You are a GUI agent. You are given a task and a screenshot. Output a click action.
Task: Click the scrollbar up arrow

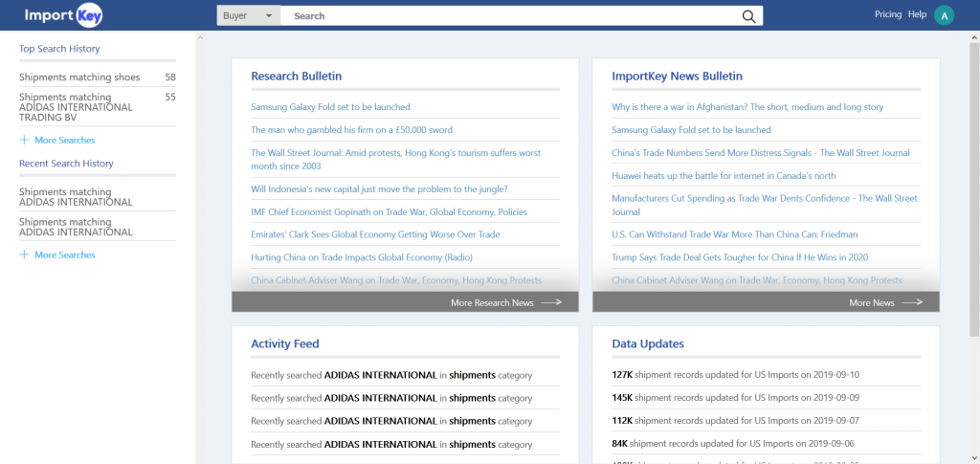(974, 37)
